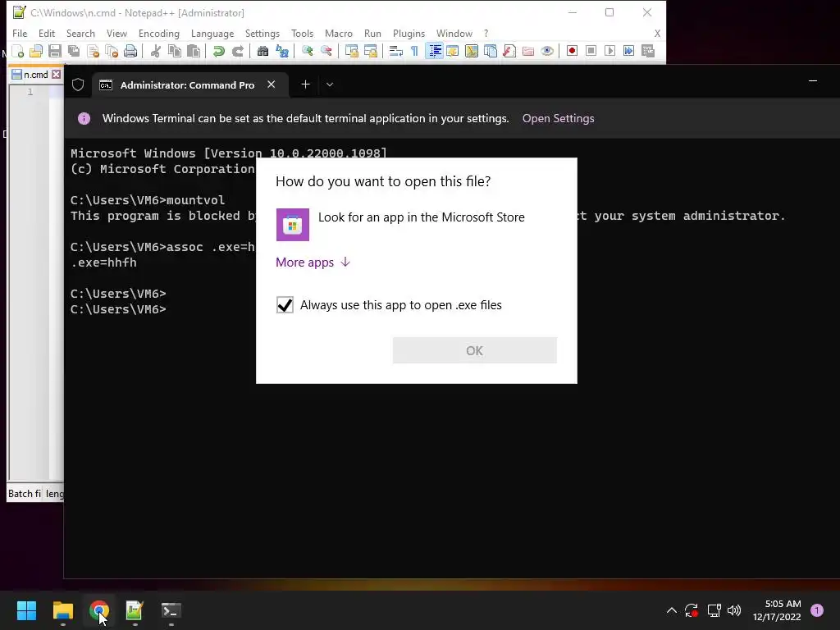Click the shield icon in terminal title bar
This screenshot has height=630, width=840.
[78, 84]
